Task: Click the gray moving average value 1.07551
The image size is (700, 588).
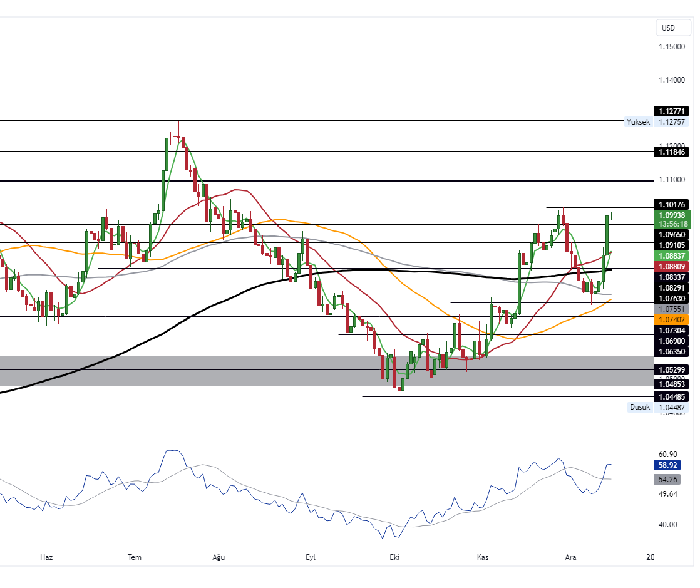Action: pos(671,309)
